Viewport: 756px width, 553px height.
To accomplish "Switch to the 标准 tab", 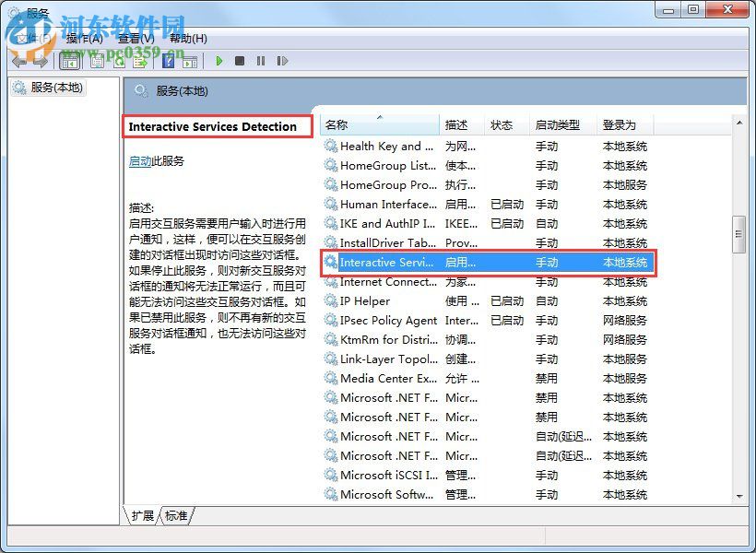I will (x=176, y=517).
